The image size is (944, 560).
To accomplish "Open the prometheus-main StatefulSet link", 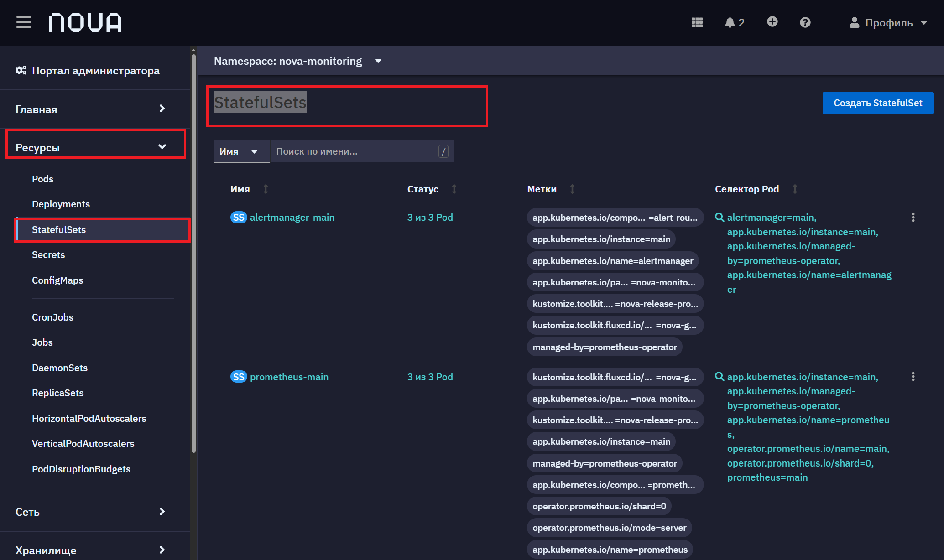I will click(289, 377).
